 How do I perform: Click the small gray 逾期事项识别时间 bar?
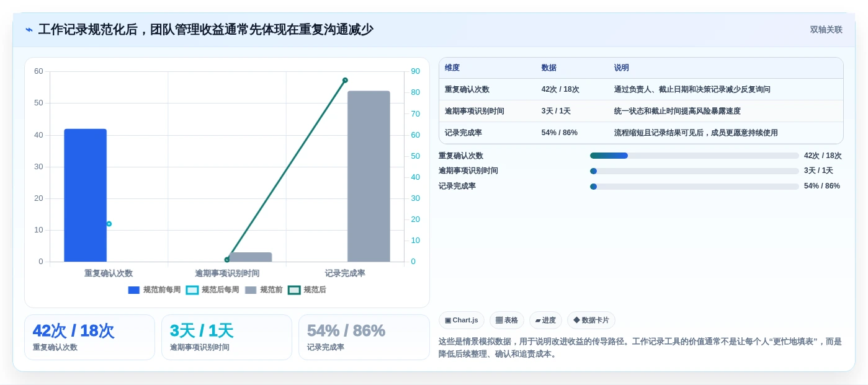(251, 257)
